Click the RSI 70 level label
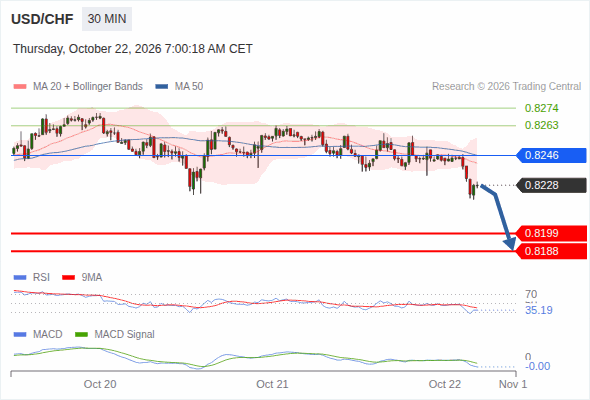 point(531,294)
